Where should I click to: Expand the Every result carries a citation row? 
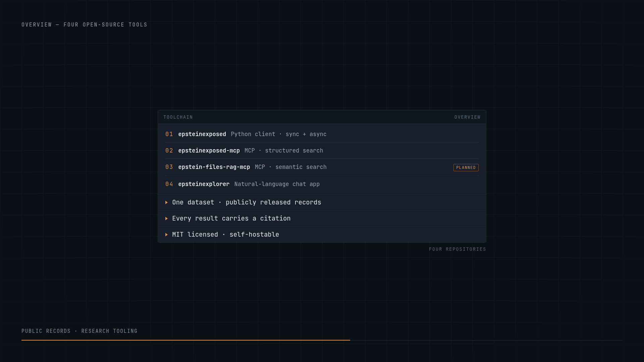(322, 219)
